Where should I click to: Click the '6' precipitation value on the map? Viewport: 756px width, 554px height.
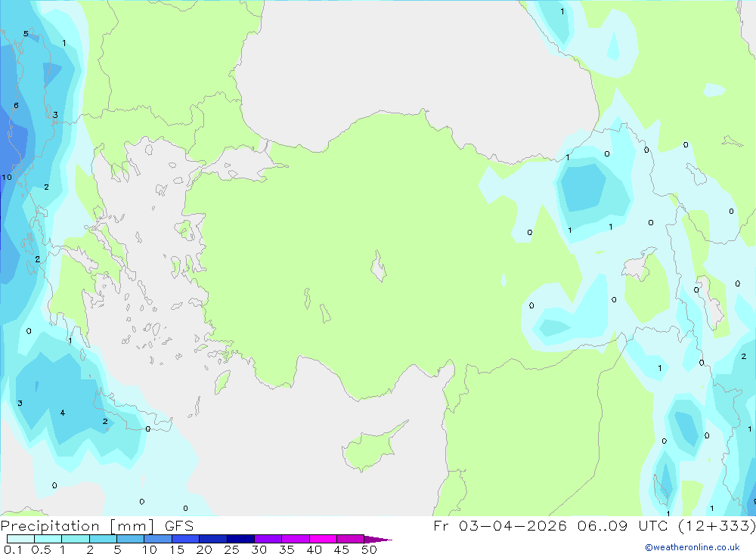point(16,105)
